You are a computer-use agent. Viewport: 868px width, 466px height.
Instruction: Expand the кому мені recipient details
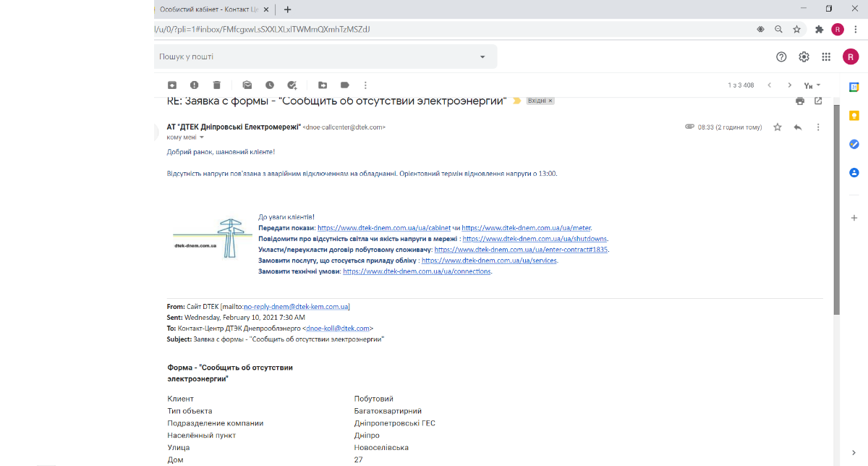202,137
